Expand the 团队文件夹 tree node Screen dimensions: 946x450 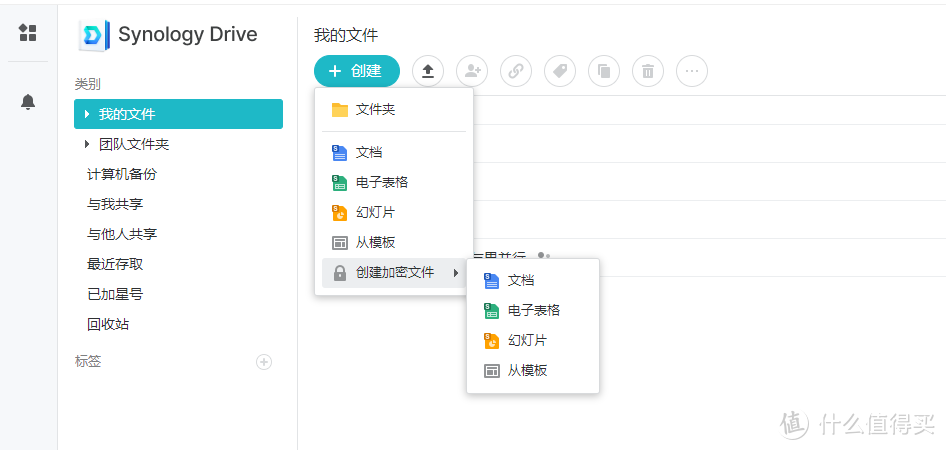pos(88,144)
